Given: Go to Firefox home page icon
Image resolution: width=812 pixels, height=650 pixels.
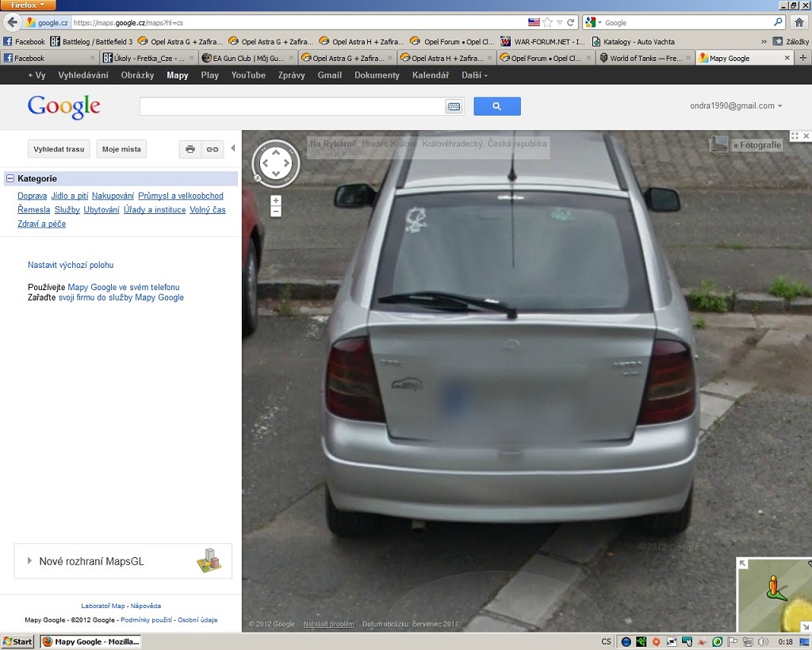Looking at the screenshot, I should point(799,22).
